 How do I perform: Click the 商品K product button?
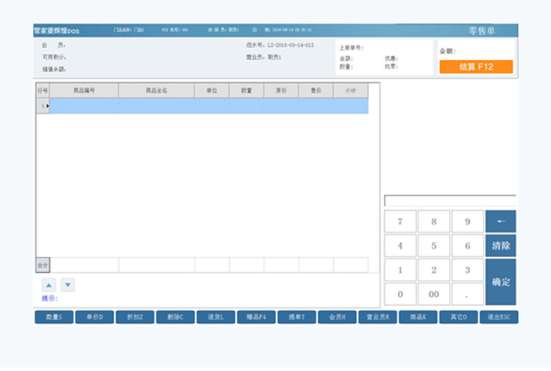click(418, 317)
